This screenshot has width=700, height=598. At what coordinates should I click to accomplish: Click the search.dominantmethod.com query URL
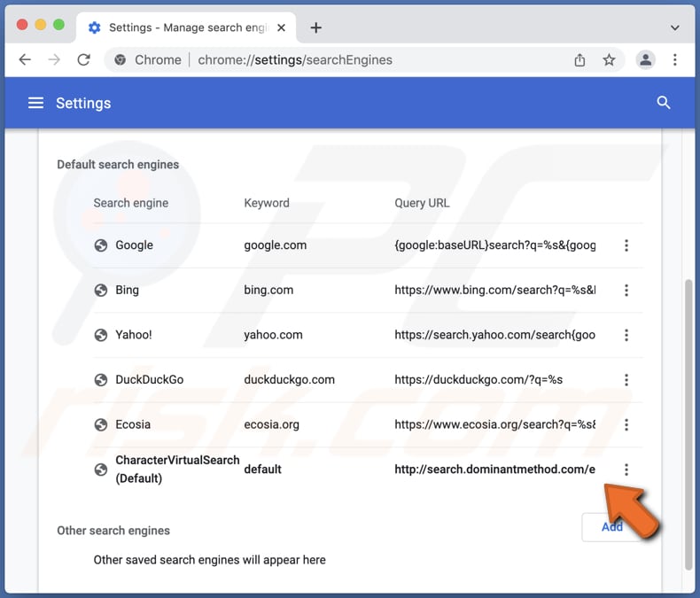pyautogui.click(x=494, y=470)
